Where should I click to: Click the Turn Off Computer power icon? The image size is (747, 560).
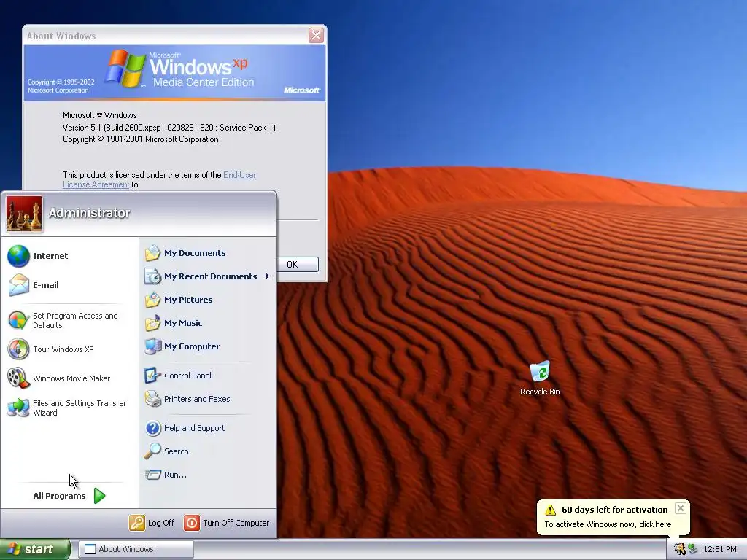click(192, 523)
